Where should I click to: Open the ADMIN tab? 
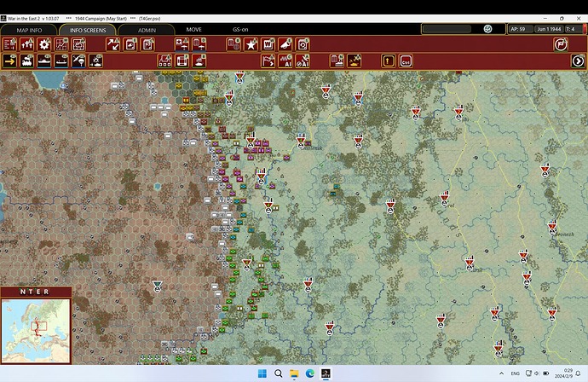pos(147,30)
